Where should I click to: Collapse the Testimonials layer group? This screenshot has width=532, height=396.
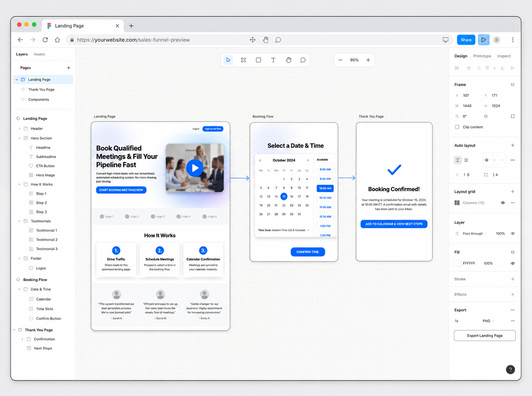(x=19, y=221)
